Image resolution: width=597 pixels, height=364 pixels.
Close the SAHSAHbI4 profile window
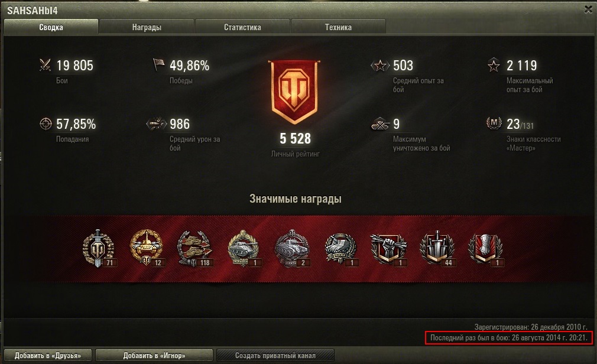click(x=588, y=10)
